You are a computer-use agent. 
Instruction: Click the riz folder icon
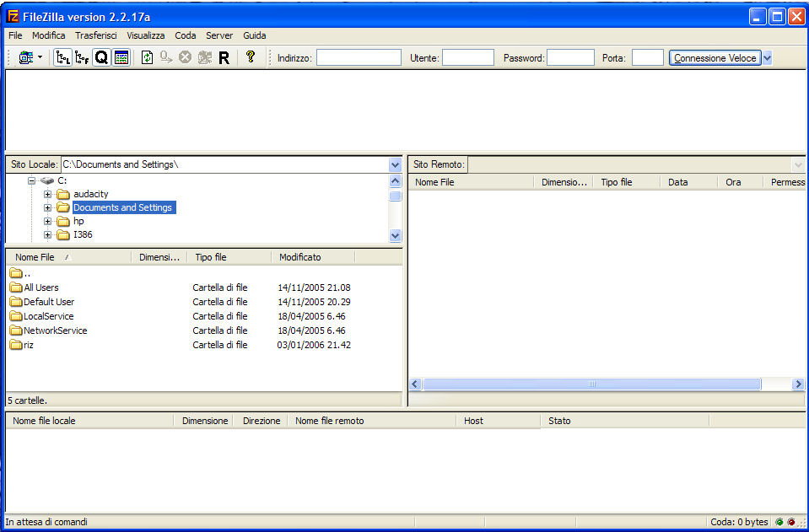click(16, 345)
